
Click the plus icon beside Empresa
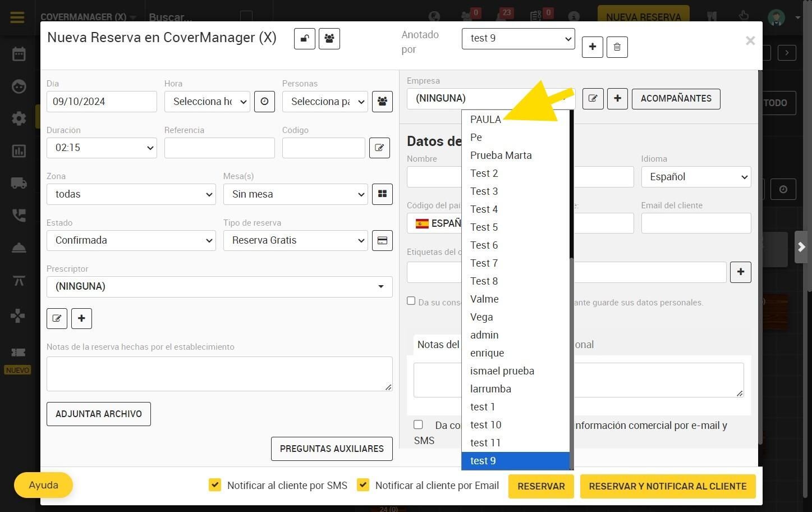617,99
